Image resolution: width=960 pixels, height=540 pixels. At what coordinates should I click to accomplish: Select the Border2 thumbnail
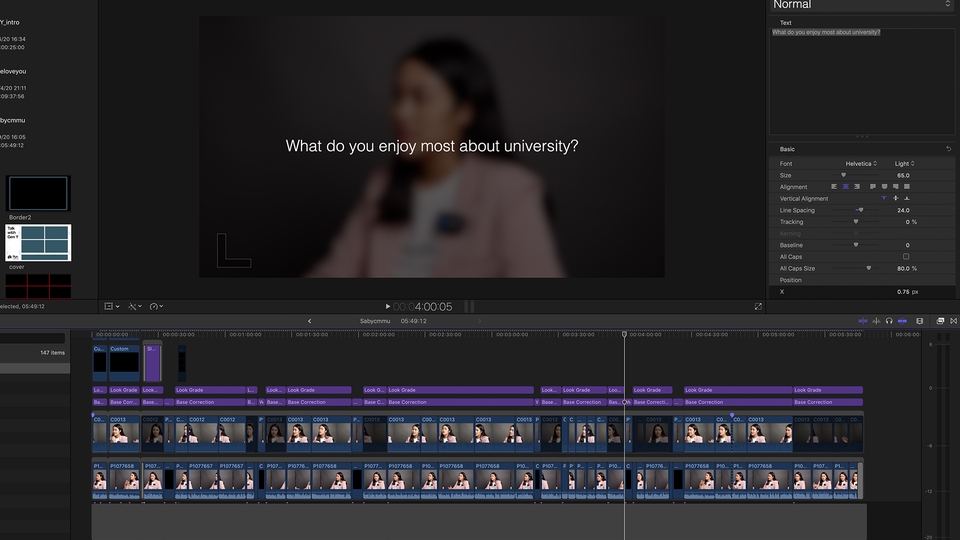coord(38,193)
